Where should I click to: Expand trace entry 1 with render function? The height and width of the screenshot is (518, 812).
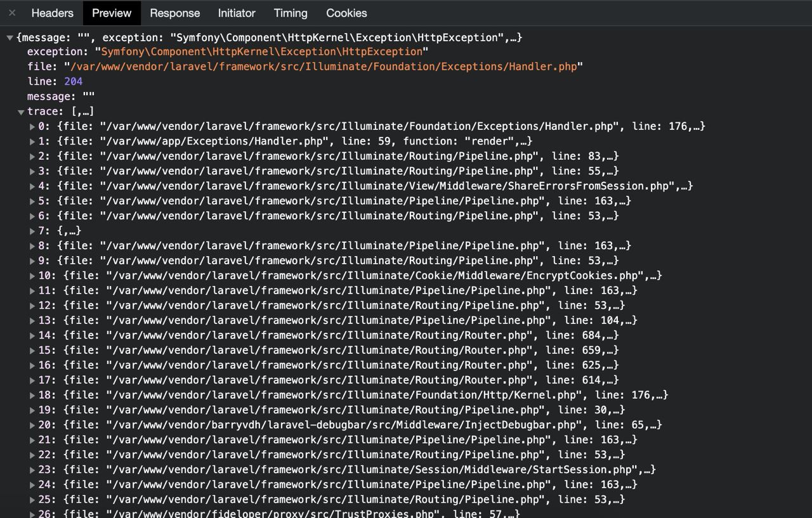[32, 141]
